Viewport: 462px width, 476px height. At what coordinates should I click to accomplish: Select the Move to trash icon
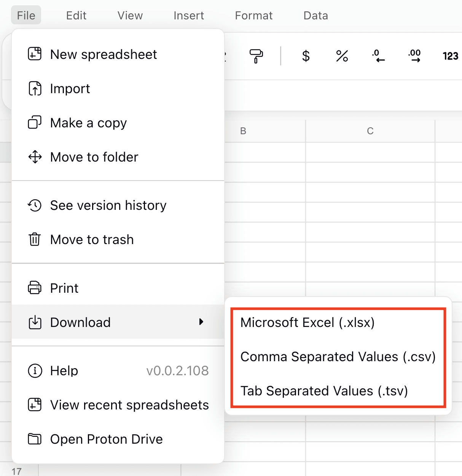pyautogui.click(x=35, y=240)
